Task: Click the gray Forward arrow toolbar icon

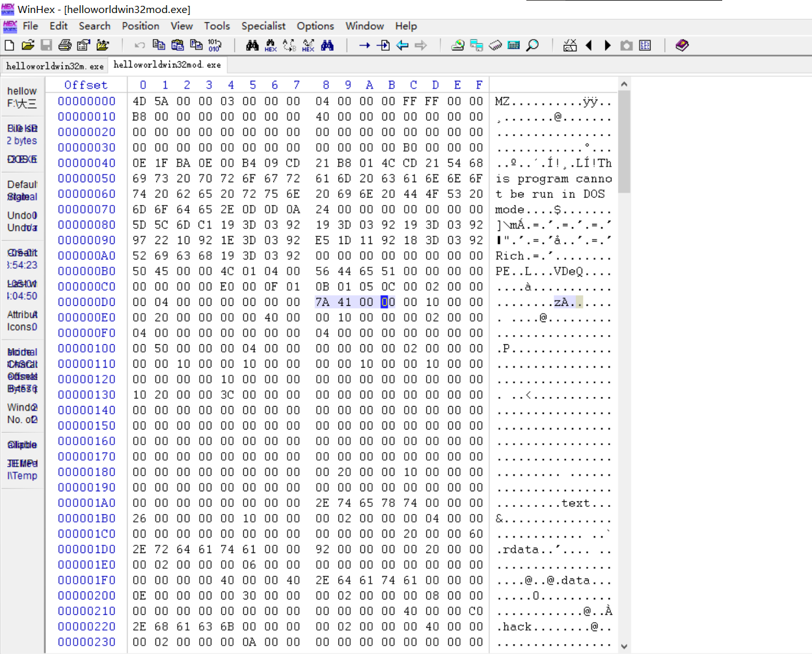Action: pos(421,45)
